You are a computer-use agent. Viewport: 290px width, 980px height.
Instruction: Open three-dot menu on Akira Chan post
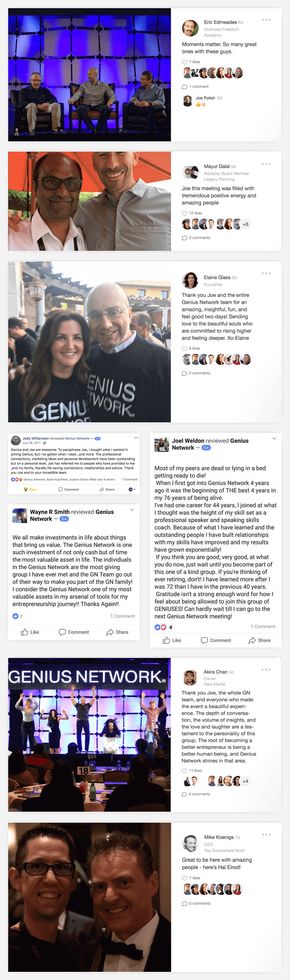click(266, 670)
